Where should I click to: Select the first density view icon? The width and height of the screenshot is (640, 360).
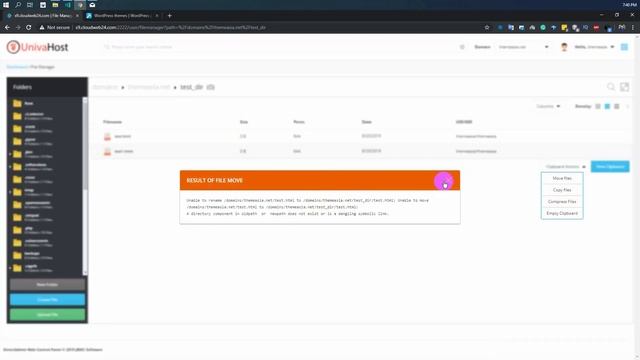598,107
